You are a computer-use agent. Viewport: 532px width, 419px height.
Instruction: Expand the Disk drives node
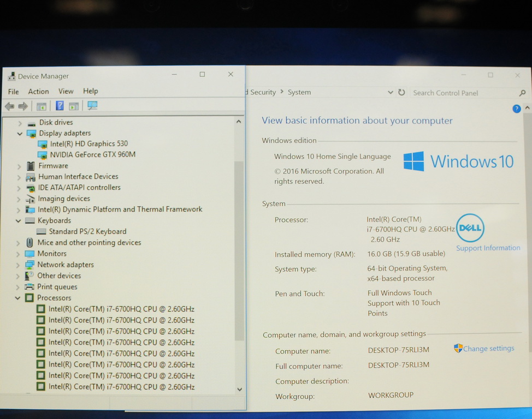click(20, 123)
